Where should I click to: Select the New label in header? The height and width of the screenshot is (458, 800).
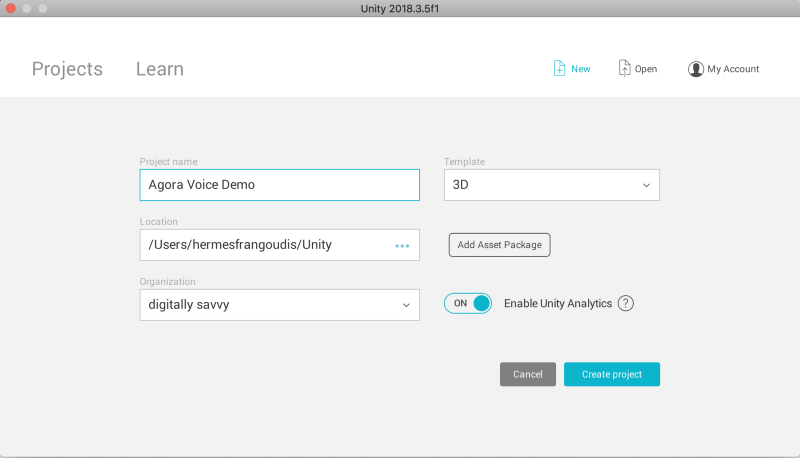[581, 69]
